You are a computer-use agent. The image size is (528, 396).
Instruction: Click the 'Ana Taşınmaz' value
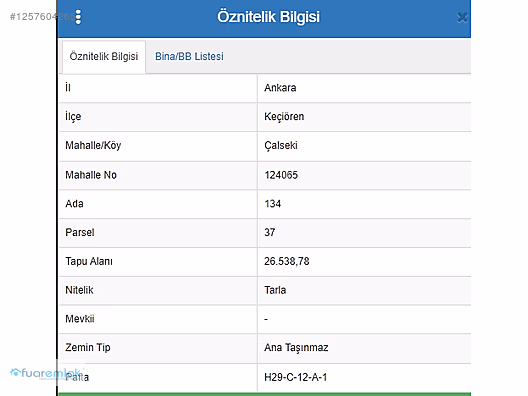296,348
